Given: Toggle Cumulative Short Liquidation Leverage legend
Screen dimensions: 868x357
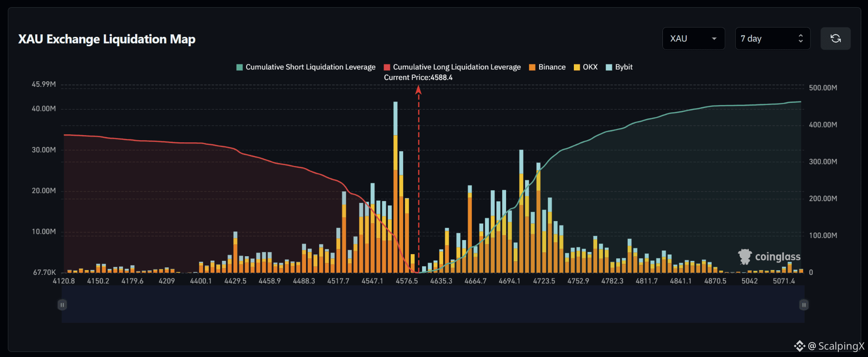Looking at the screenshot, I should [x=306, y=67].
